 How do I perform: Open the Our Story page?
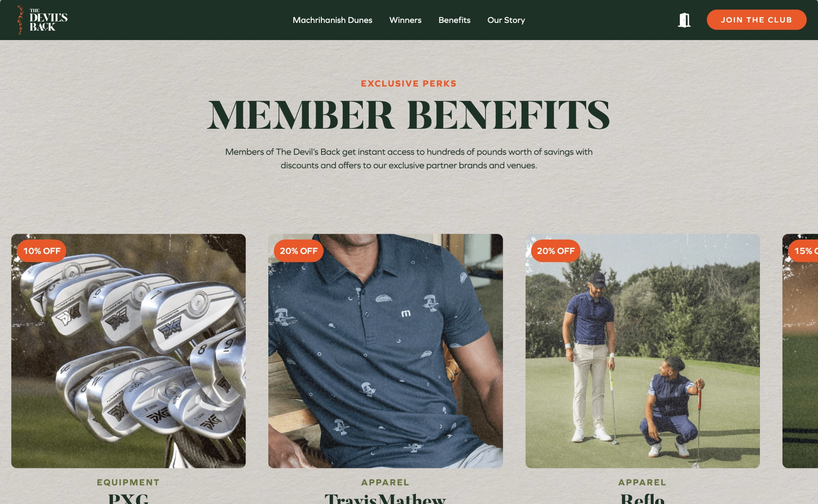pos(506,20)
